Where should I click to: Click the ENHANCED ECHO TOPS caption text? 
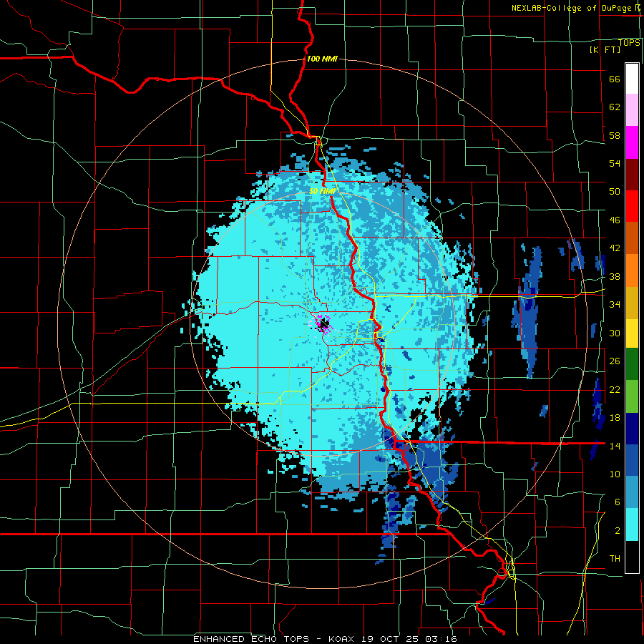[x=251, y=639]
